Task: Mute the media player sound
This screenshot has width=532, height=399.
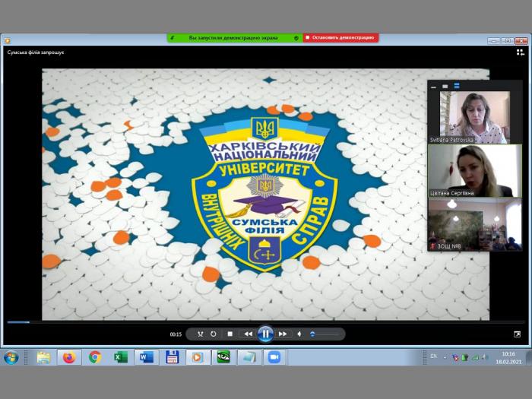Action: tap(299, 334)
